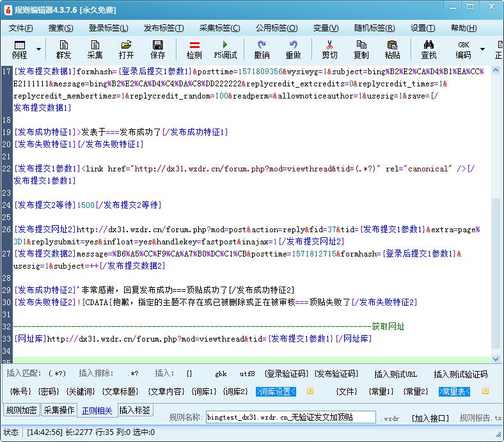
Task: Expand the 例程 dropdown arrow
Action: [x=38, y=49]
